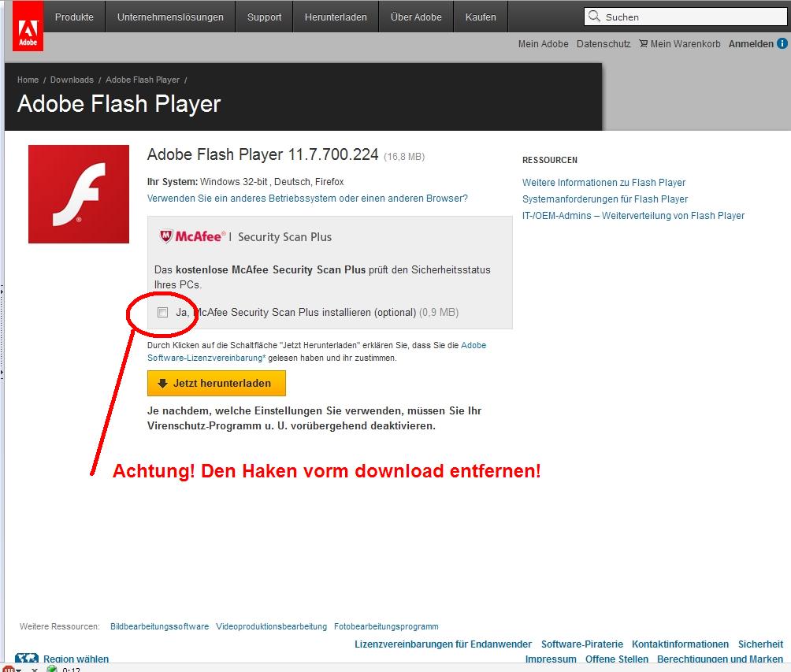This screenshot has height=672, width=791.
Task: Click the Anmelden link
Action: tap(751, 44)
